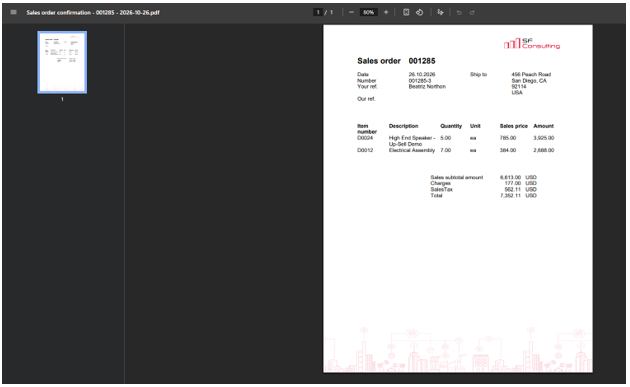This screenshot has height=387, width=630.
Task: Click the number value 001285-3
Action: [420, 81]
